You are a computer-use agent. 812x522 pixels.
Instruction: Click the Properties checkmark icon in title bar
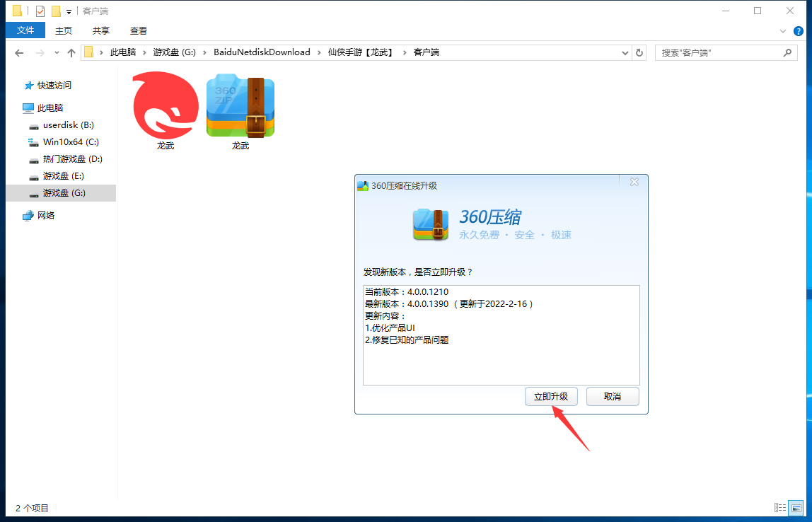(x=40, y=11)
